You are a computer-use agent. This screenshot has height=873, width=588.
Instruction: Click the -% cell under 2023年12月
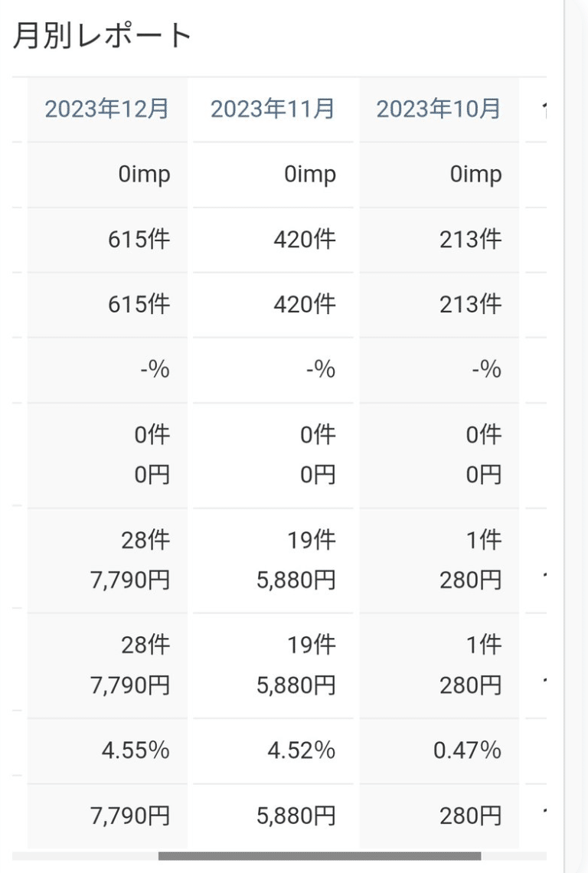coord(107,370)
